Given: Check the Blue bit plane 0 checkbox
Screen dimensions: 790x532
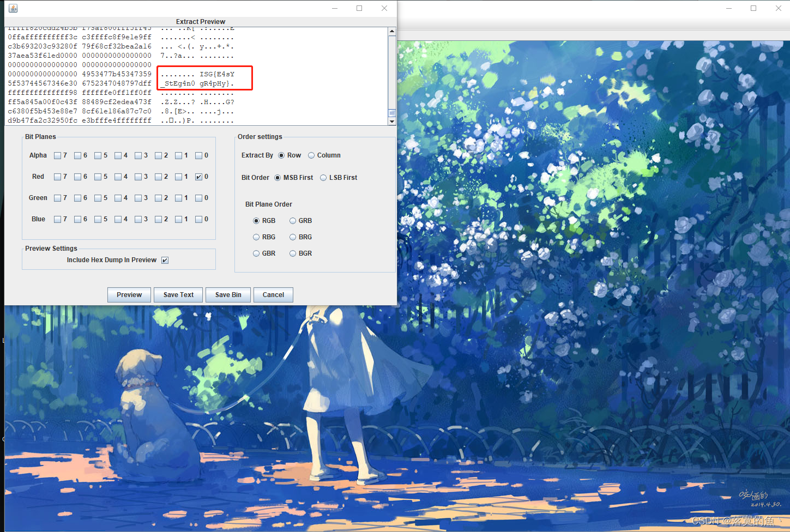Looking at the screenshot, I should [x=199, y=219].
